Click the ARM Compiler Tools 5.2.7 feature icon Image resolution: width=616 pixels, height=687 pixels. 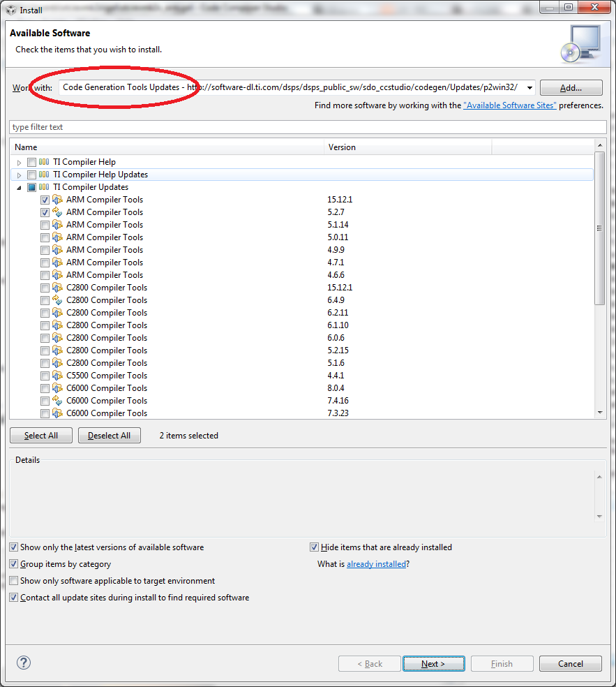(x=57, y=212)
